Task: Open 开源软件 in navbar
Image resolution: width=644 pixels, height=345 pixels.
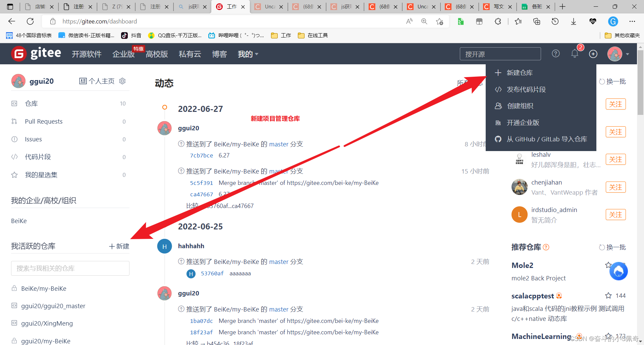Action: tap(87, 54)
